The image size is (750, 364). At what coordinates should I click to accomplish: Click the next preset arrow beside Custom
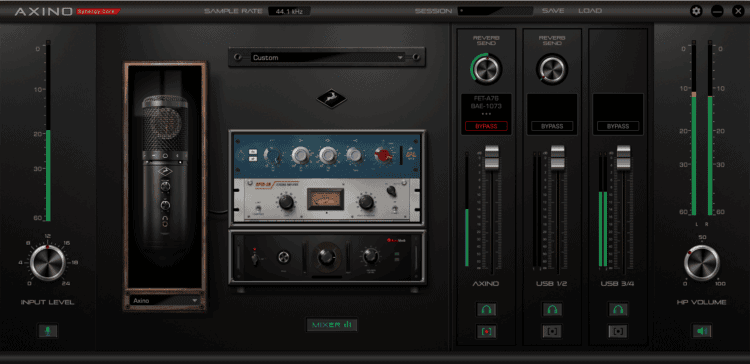[x=416, y=57]
